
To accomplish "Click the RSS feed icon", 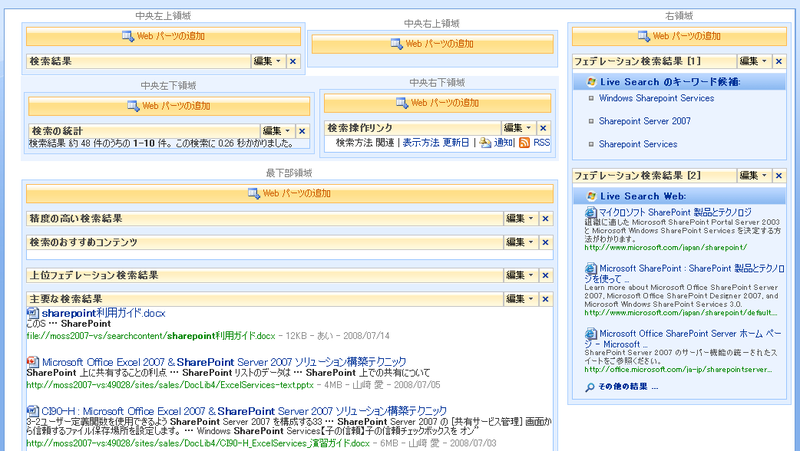I will [x=524, y=143].
